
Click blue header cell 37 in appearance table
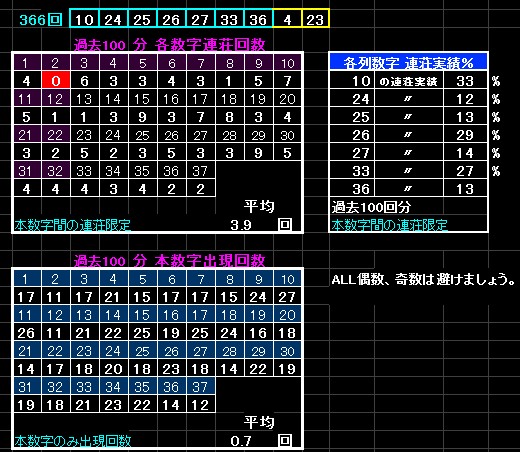pyautogui.click(x=200, y=387)
